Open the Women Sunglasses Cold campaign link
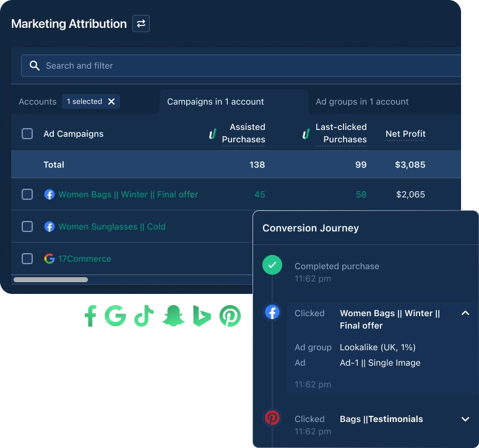Image resolution: width=479 pixels, height=448 pixels. (111, 226)
